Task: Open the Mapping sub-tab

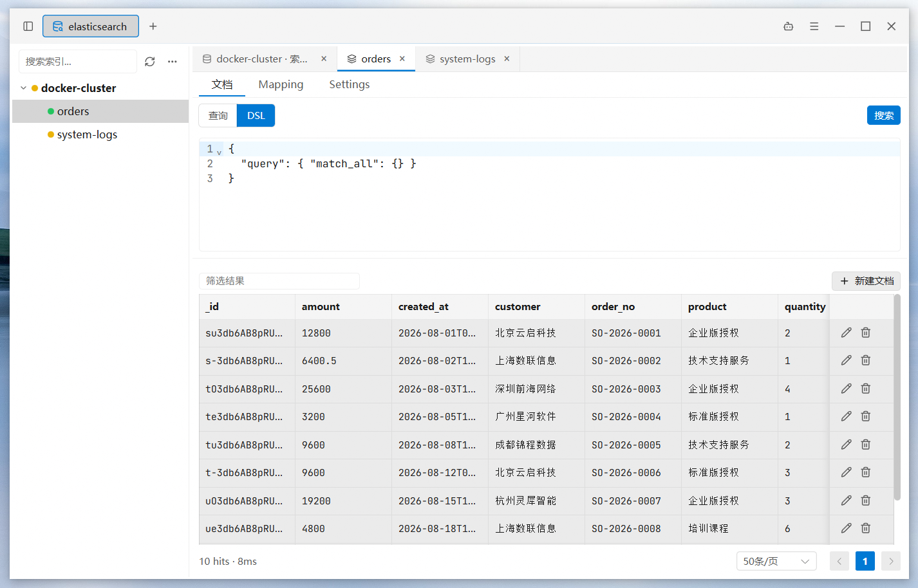Action: click(281, 84)
